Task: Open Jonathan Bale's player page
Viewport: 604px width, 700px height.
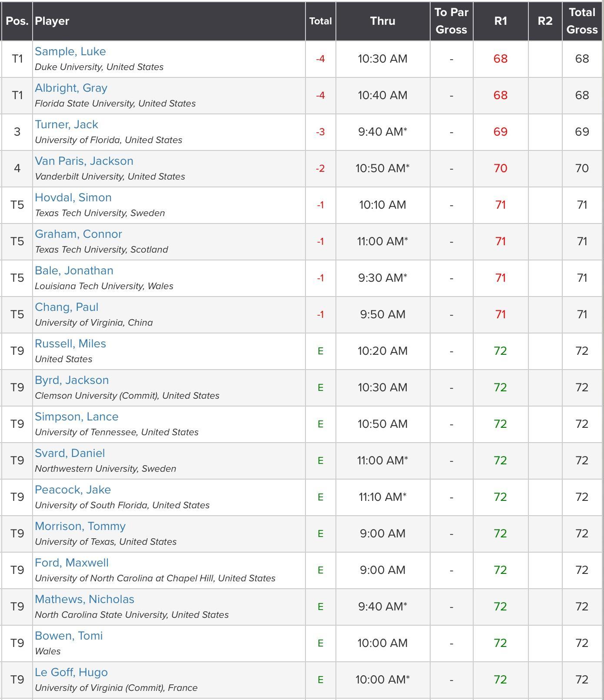Action: [x=74, y=270]
